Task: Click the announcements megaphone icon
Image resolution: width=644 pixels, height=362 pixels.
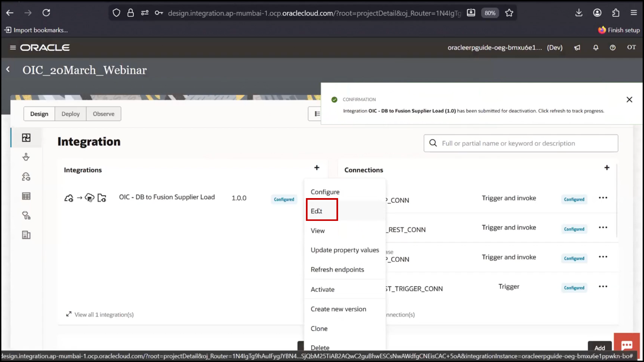Action: click(577, 48)
